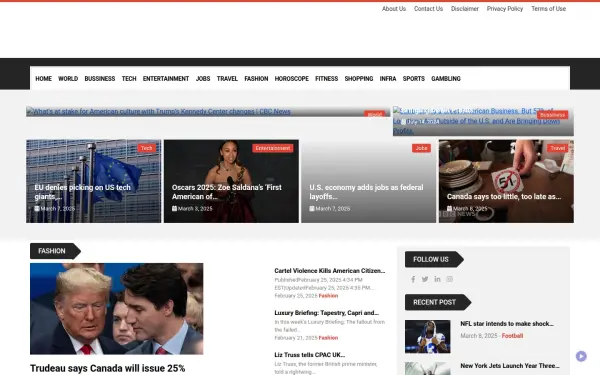Open Luxury Briefing: Tapestry, Capri article
Screen dimensions: 600x375
click(326, 313)
